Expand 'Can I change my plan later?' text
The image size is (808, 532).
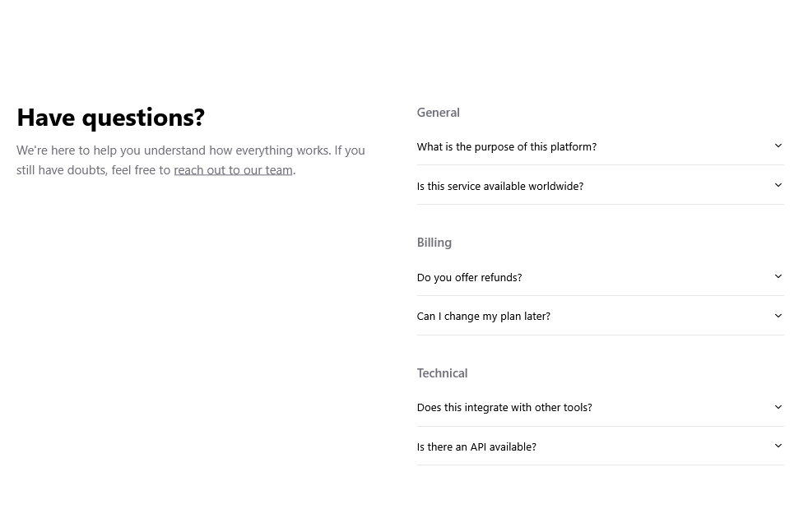483,317
